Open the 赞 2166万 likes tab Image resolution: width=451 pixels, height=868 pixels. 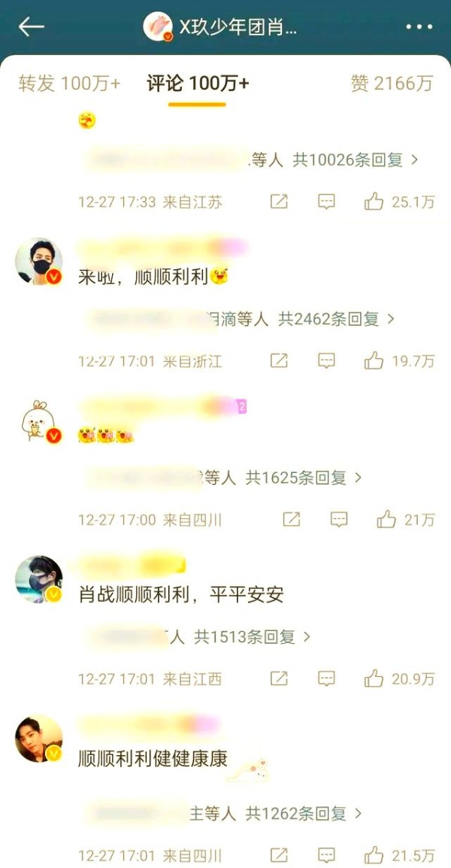[392, 83]
